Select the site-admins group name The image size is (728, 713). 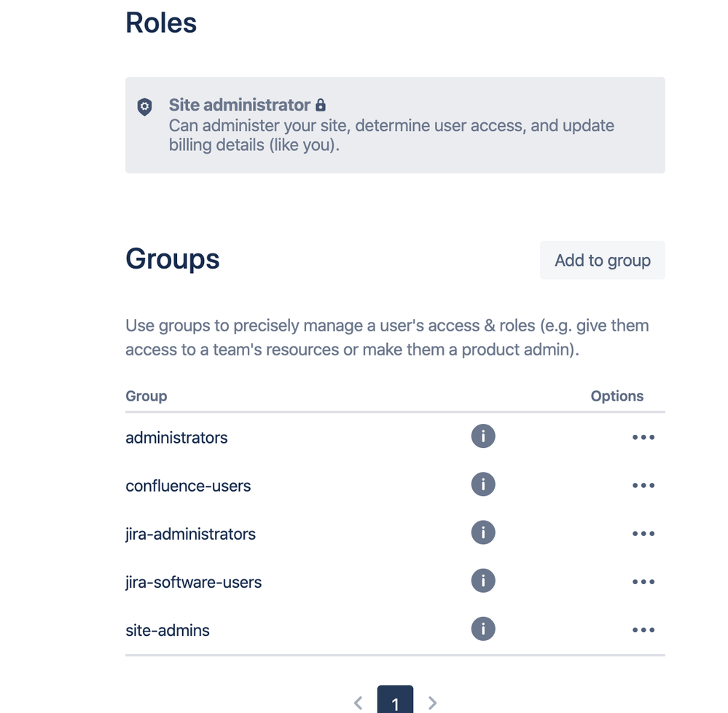(x=168, y=631)
